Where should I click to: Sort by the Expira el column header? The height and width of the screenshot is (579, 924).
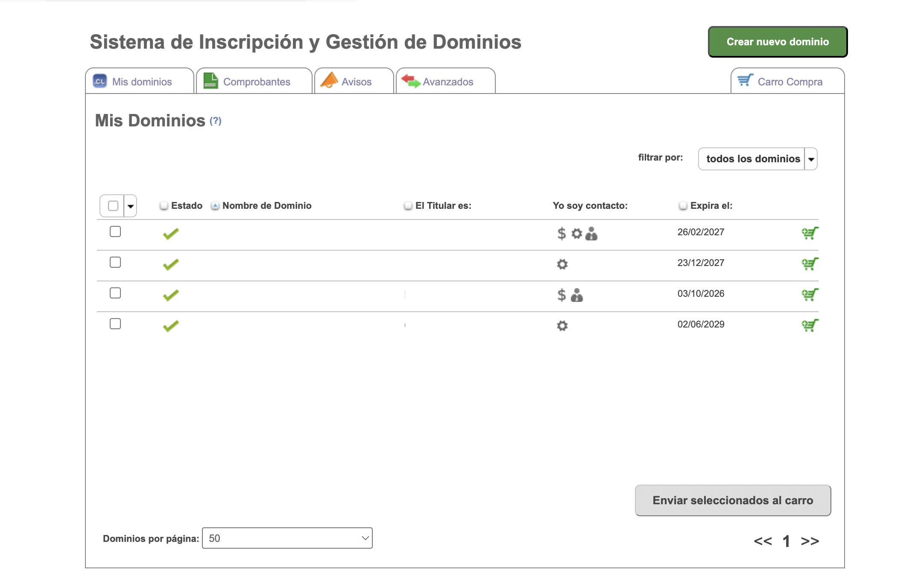pos(711,206)
